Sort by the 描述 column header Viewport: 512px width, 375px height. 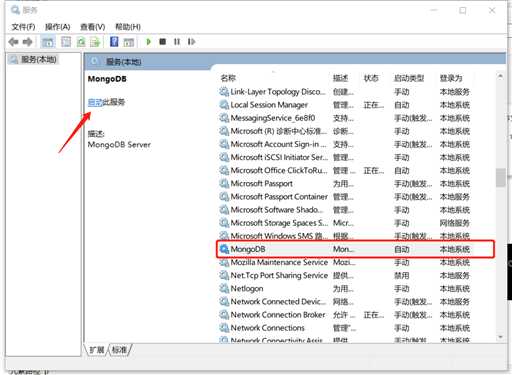click(x=340, y=78)
